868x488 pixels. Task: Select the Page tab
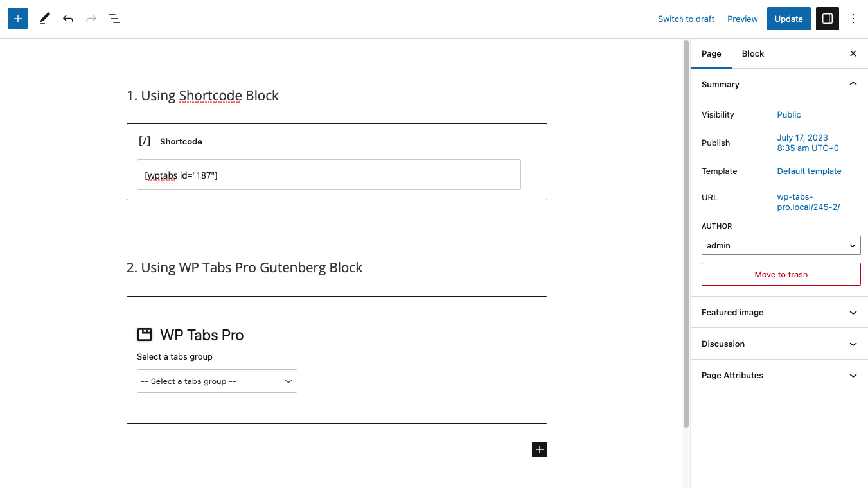(711, 53)
